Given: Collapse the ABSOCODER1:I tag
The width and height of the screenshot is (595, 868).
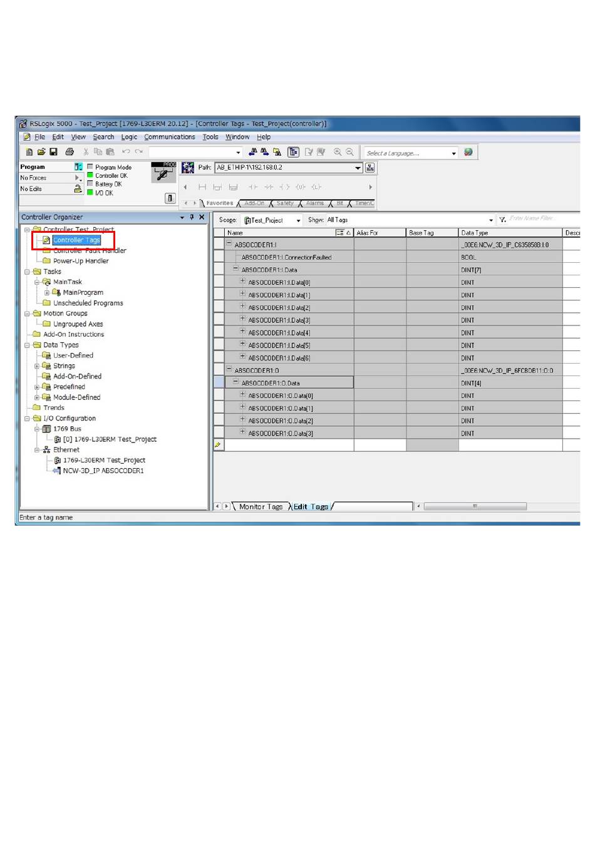Looking at the screenshot, I should click(x=229, y=244).
